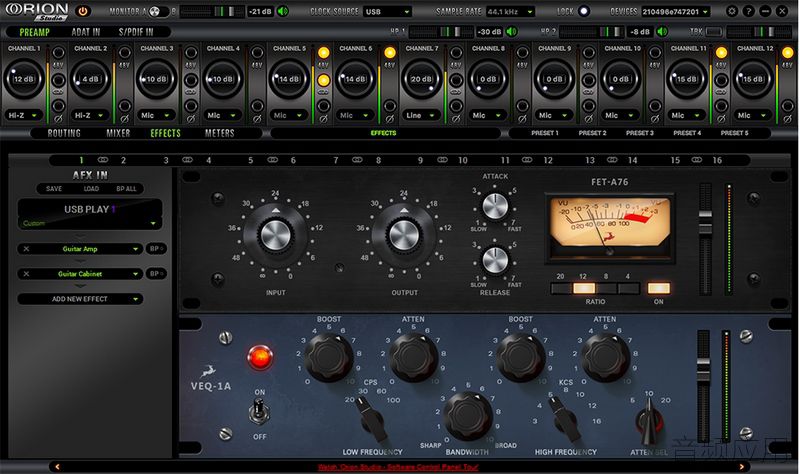Link effects channels 15 and 16
This screenshot has width=800, height=474.
click(x=696, y=160)
